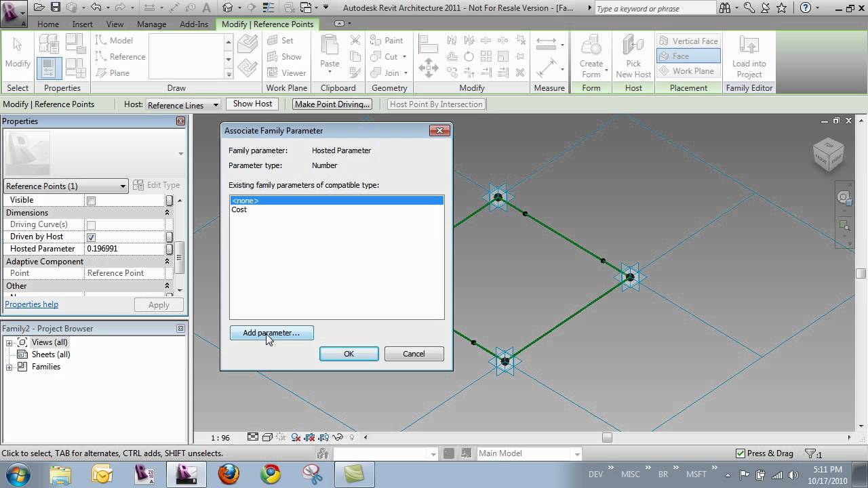Screen dimensions: 868x488
Task: Open the Work Plane Viewer
Action: tap(287, 73)
